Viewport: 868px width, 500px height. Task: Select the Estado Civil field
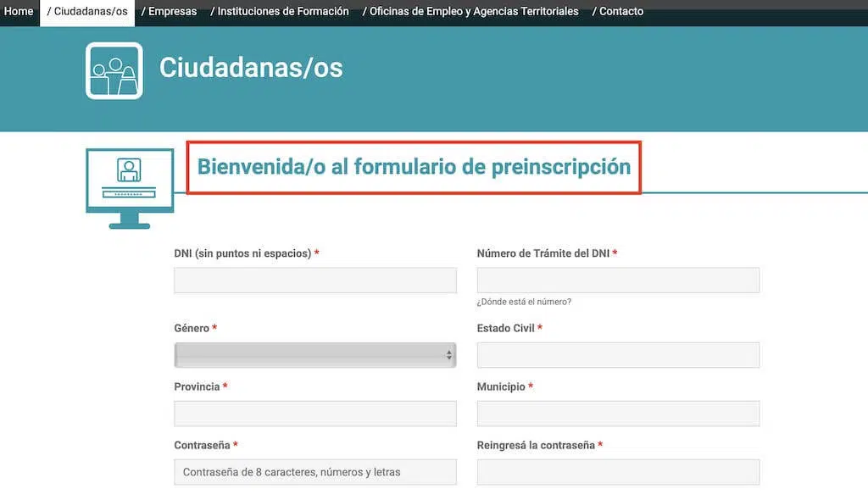coord(618,355)
